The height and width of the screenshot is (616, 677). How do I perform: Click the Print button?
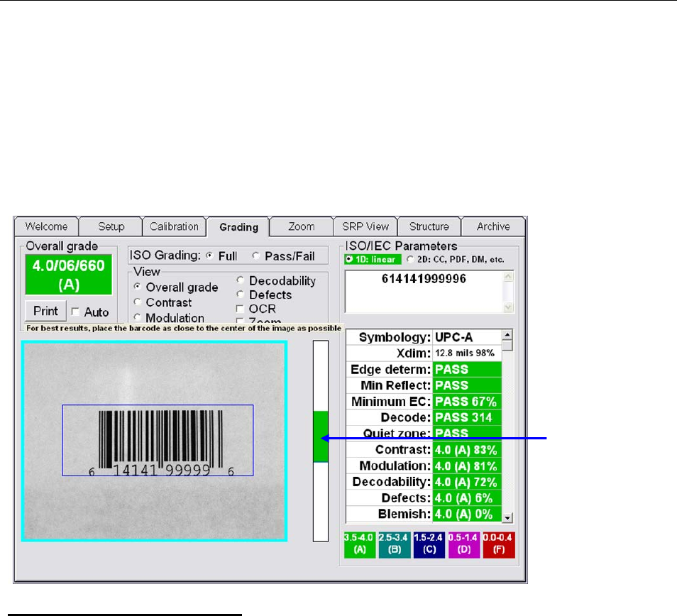coord(45,311)
